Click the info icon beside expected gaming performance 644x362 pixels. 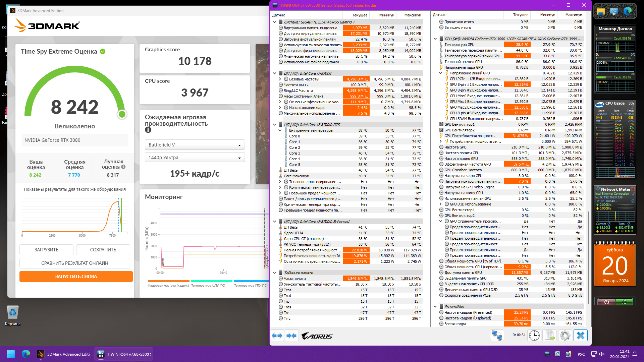pyautogui.click(x=148, y=130)
